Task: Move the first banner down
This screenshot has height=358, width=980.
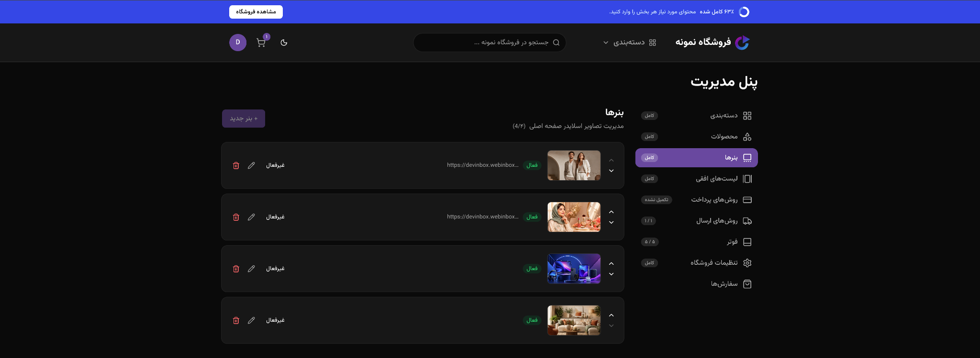Action: pos(611,171)
